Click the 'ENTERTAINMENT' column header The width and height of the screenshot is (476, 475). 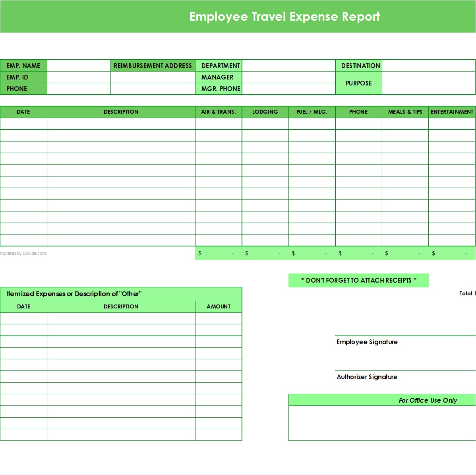(452, 112)
